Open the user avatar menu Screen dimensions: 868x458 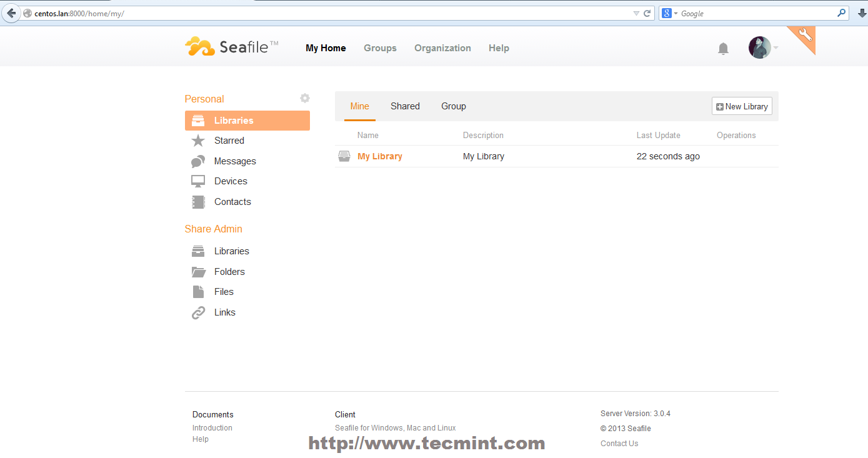click(x=759, y=47)
